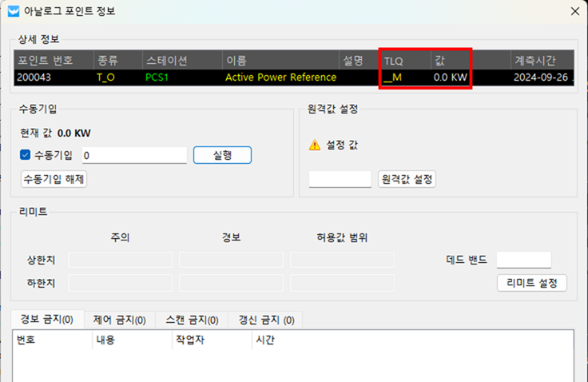Image resolution: width=588 pixels, height=382 pixels.
Task: Click the 실행 button
Action: click(x=222, y=155)
